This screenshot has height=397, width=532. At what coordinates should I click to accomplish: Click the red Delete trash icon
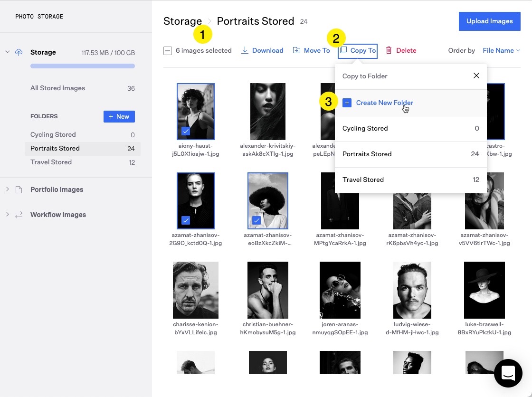(389, 50)
